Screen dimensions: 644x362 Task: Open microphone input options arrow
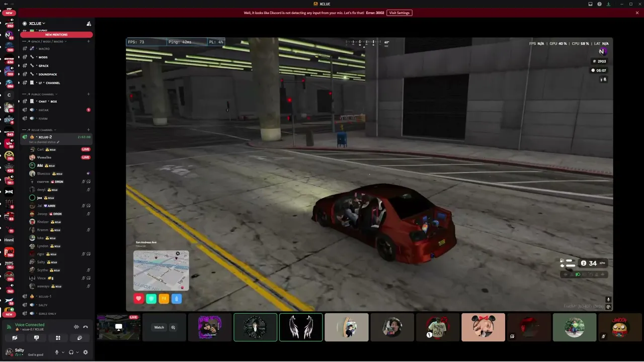62,352
